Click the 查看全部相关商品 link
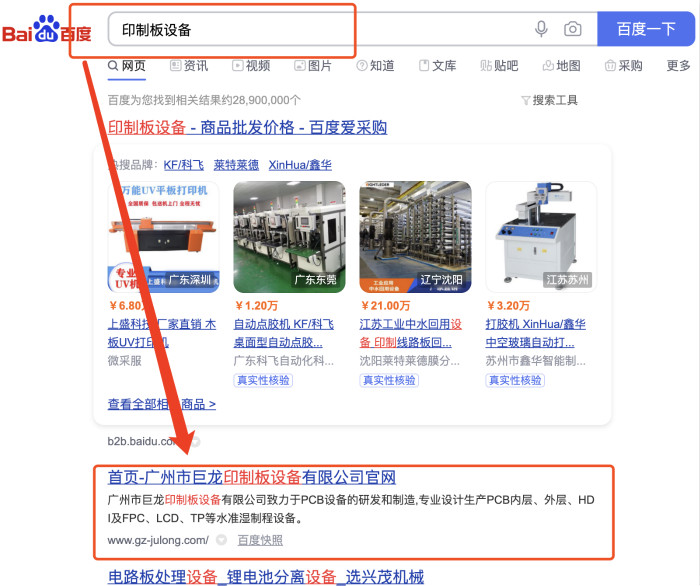The height and width of the screenshot is (586, 700). 162,404
